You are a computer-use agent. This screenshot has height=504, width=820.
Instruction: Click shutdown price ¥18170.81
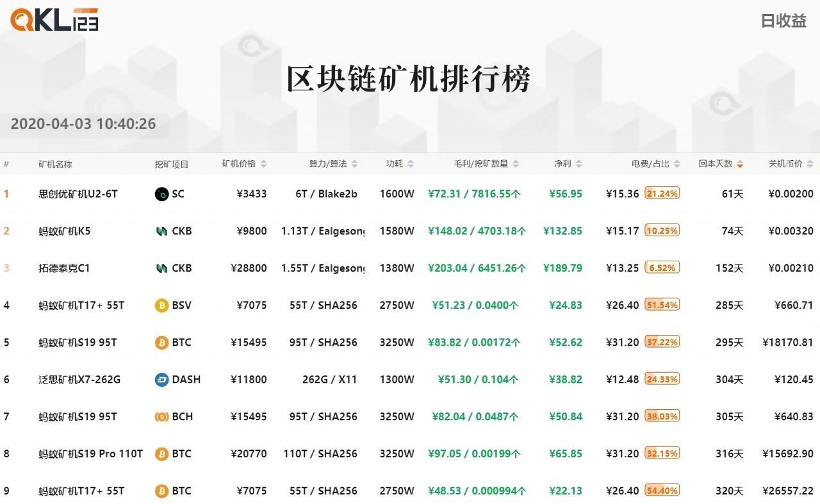point(788,343)
